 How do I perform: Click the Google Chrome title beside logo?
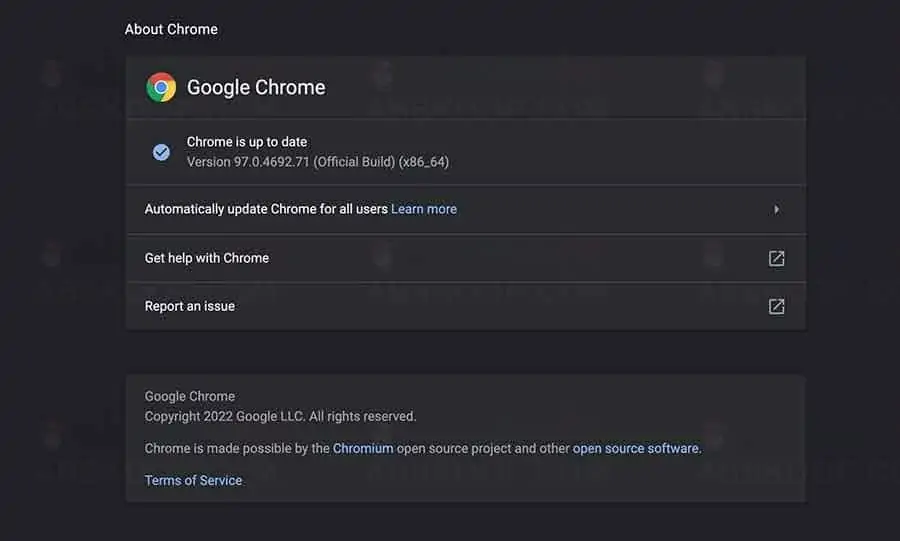pos(256,87)
